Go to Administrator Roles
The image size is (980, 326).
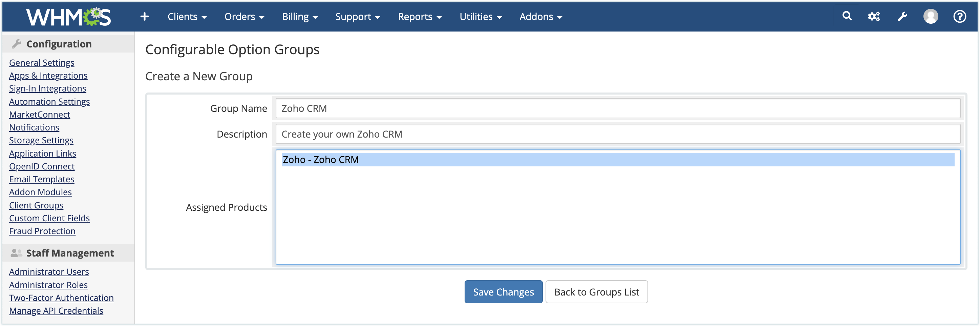(48, 285)
